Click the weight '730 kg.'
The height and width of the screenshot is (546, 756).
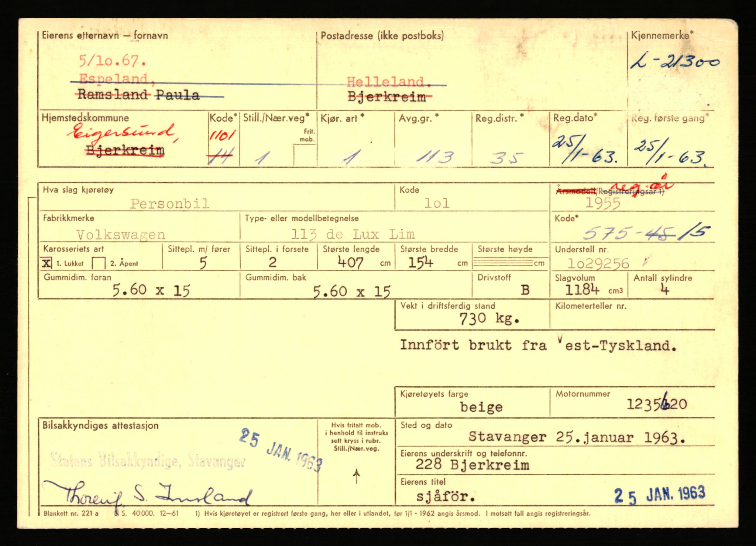(489, 319)
